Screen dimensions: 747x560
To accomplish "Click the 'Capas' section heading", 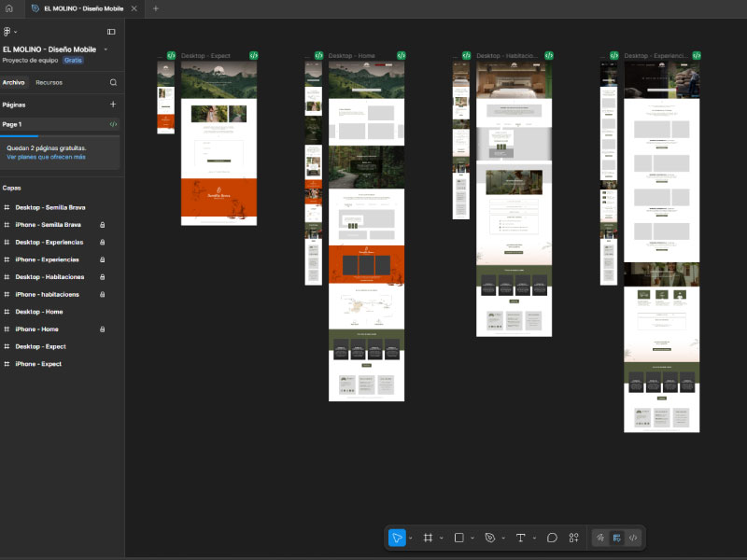I will (11, 188).
